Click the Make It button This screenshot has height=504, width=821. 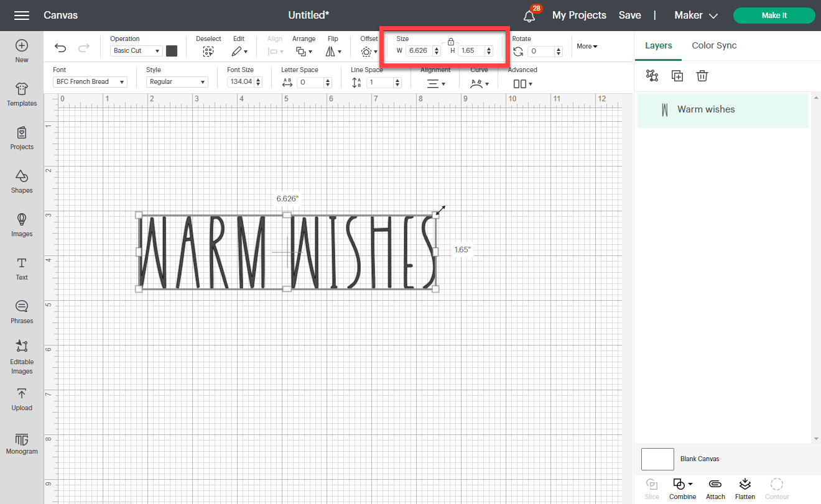tap(774, 15)
